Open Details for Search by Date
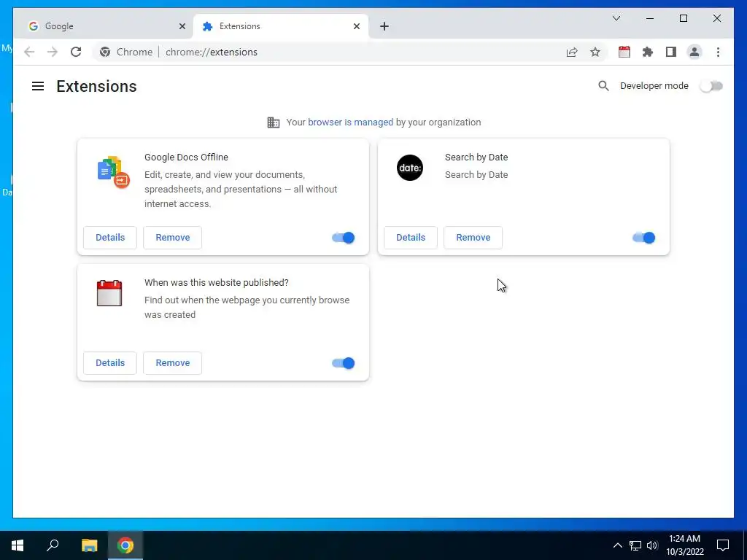 (x=411, y=238)
